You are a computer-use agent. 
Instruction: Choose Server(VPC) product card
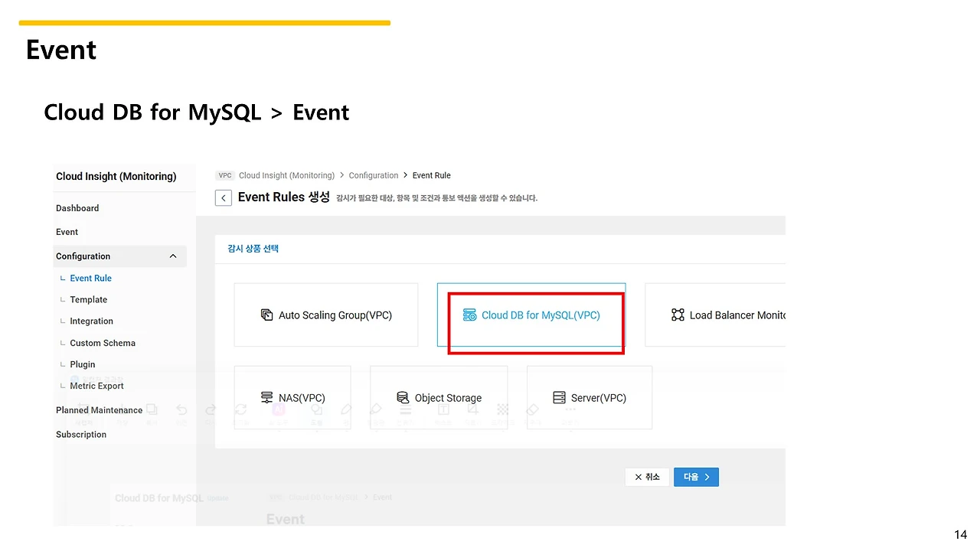point(590,397)
